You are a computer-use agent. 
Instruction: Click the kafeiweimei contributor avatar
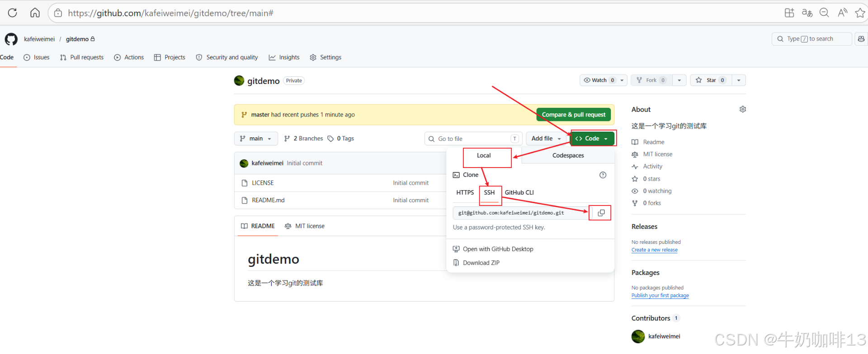(638, 336)
